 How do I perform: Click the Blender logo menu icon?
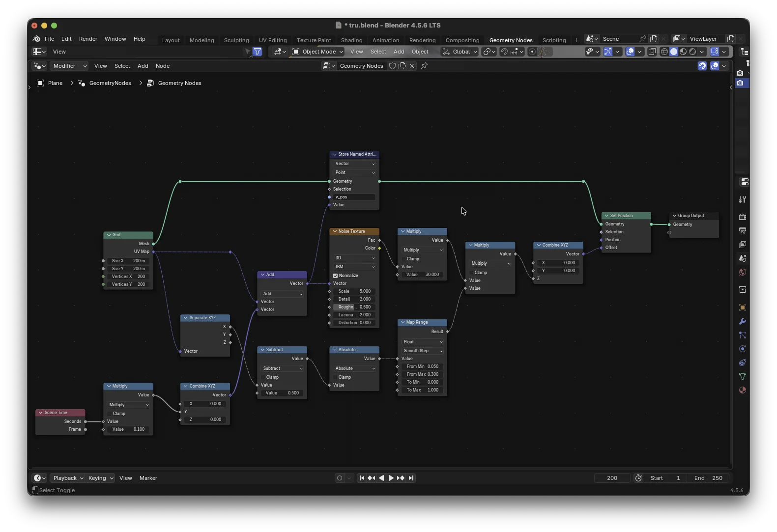point(36,39)
